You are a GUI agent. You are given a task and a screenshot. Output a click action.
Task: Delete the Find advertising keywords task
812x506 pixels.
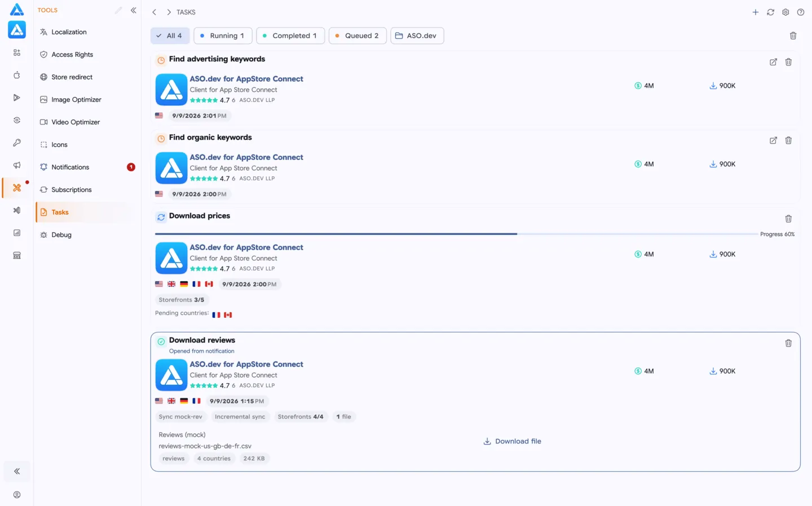click(x=788, y=62)
